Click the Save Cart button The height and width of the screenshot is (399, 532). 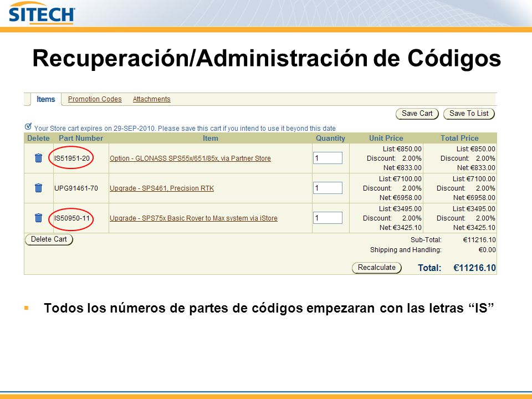[417, 114]
